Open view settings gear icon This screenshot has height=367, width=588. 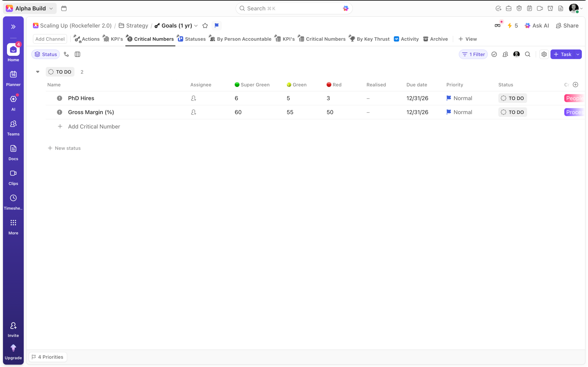click(x=544, y=54)
